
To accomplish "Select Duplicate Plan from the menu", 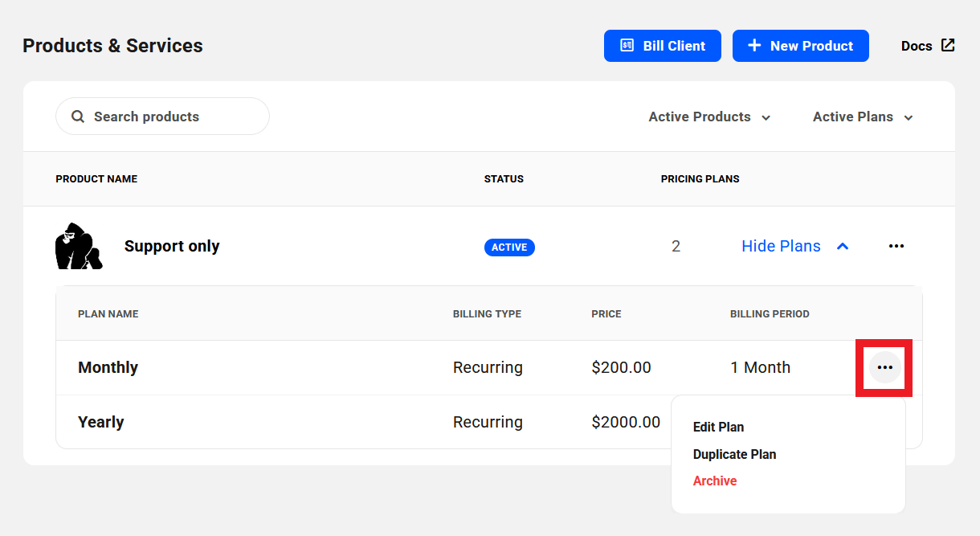I will point(734,455).
